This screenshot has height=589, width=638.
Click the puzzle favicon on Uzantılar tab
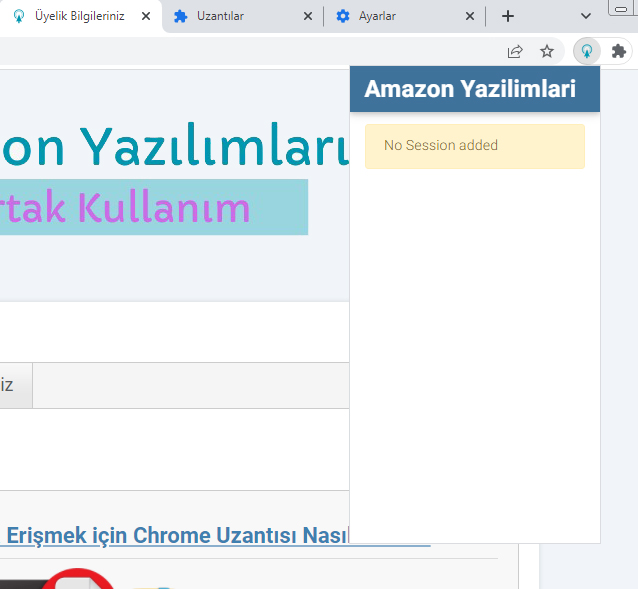(x=180, y=16)
